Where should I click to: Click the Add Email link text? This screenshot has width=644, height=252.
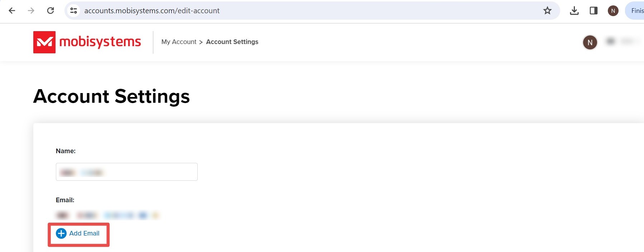tap(84, 233)
